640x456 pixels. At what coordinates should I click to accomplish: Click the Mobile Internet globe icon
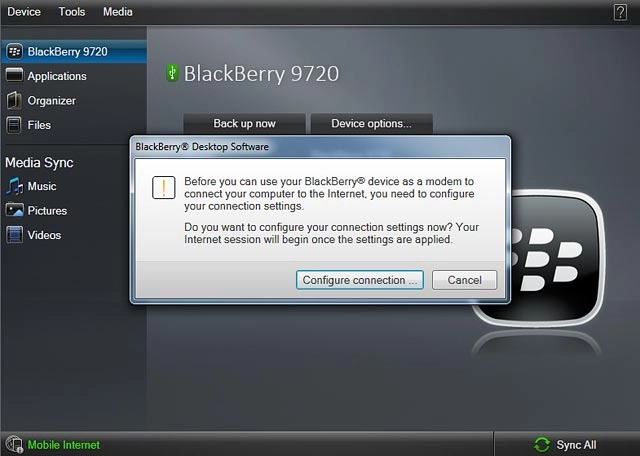point(14,444)
